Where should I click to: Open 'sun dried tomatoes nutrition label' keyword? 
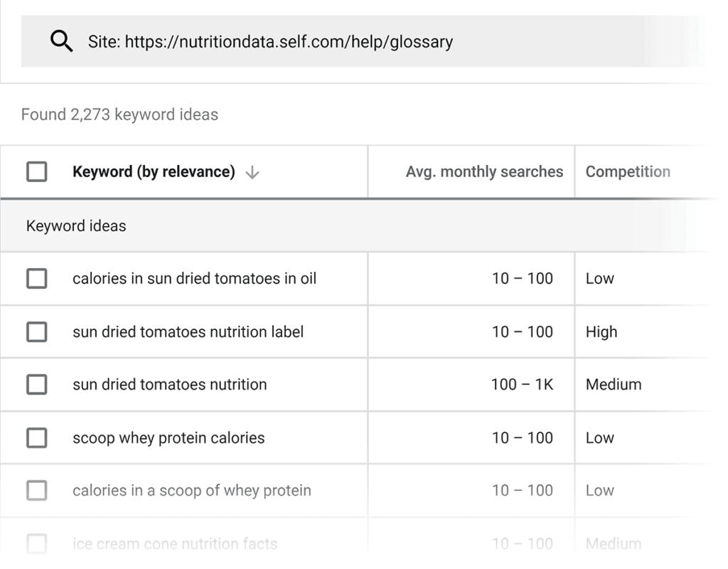point(188,331)
